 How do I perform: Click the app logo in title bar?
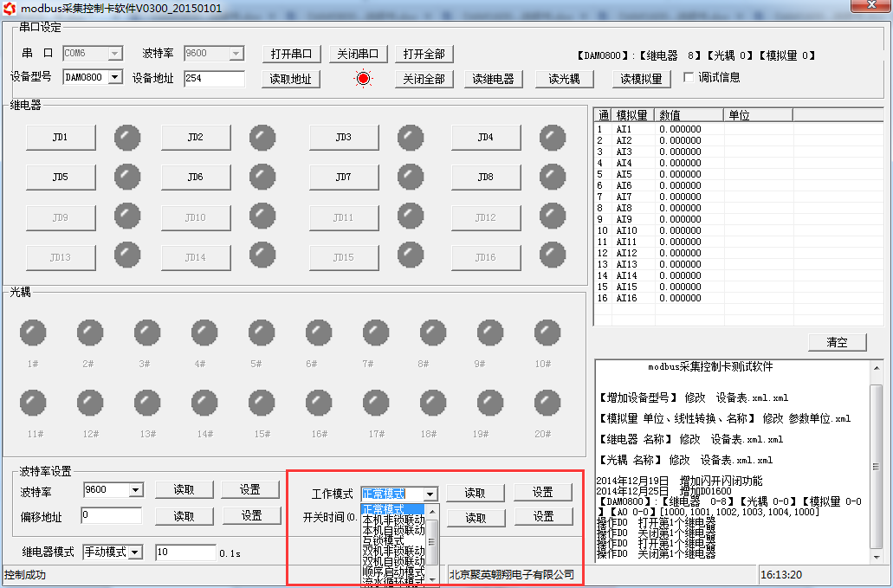[10, 8]
